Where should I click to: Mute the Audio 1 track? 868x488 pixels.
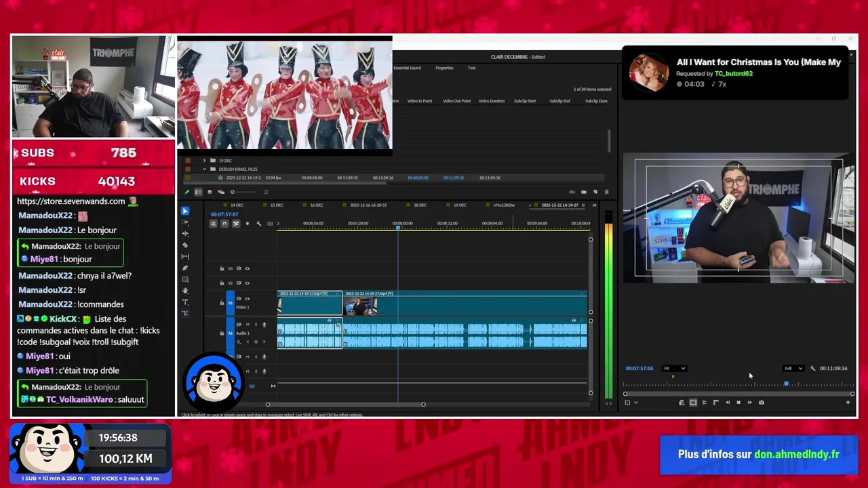[x=248, y=325]
